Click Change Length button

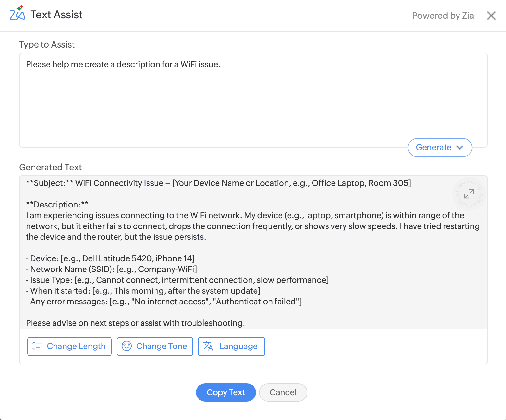coord(69,347)
